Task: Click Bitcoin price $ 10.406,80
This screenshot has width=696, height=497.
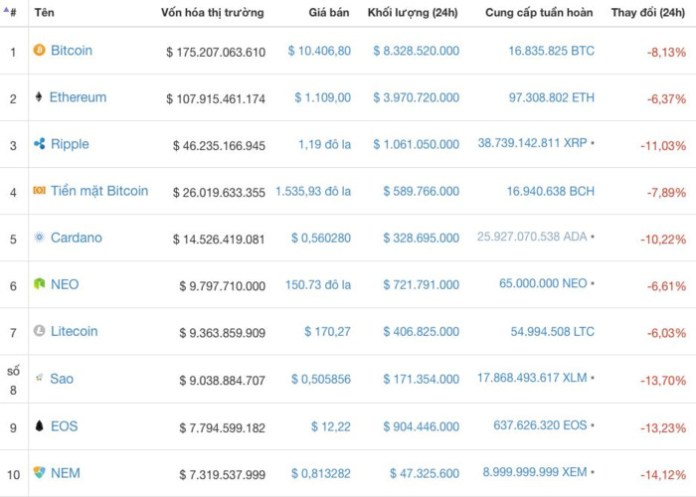Action: click(319, 50)
